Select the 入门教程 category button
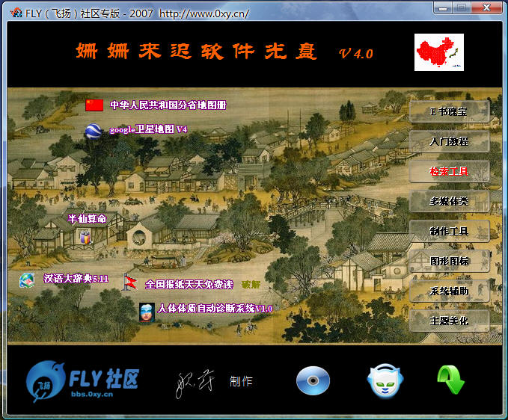508x420 pixels. click(x=449, y=141)
